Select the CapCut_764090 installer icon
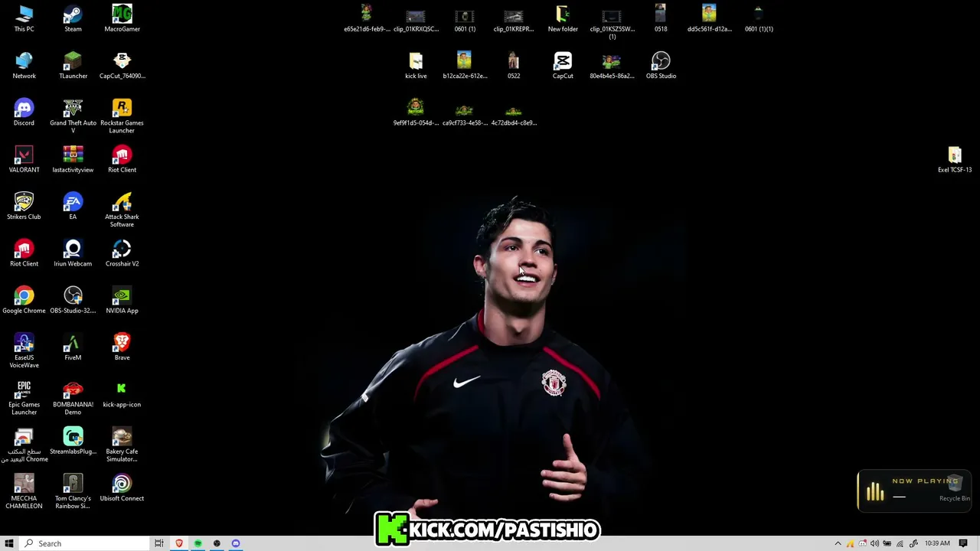Viewport: 980px width, 551px height. point(122,65)
